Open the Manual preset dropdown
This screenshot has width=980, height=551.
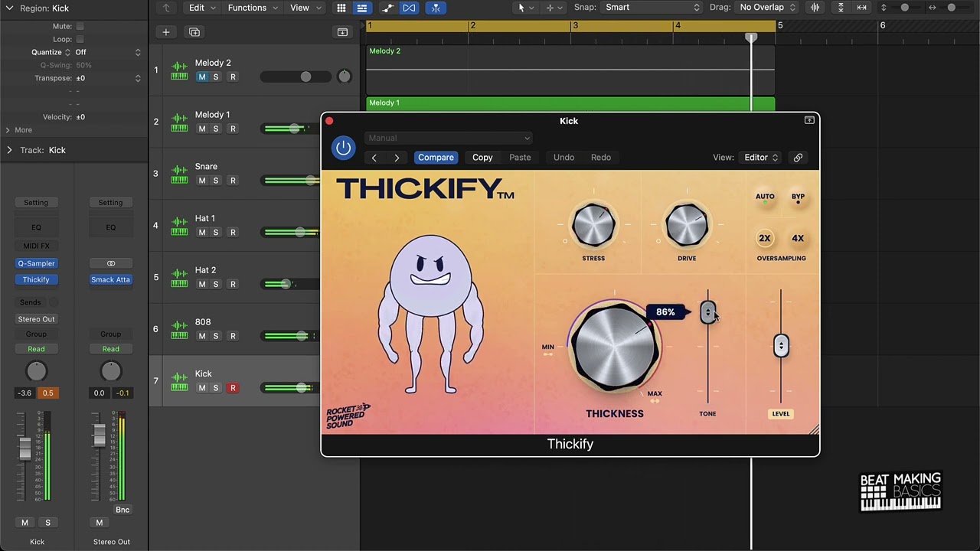coord(449,139)
